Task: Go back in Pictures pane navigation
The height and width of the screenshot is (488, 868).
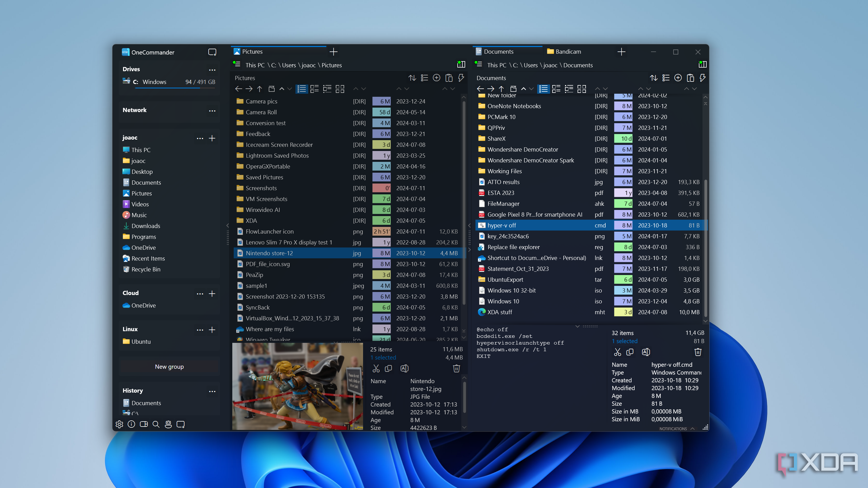Action: pyautogui.click(x=239, y=89)
